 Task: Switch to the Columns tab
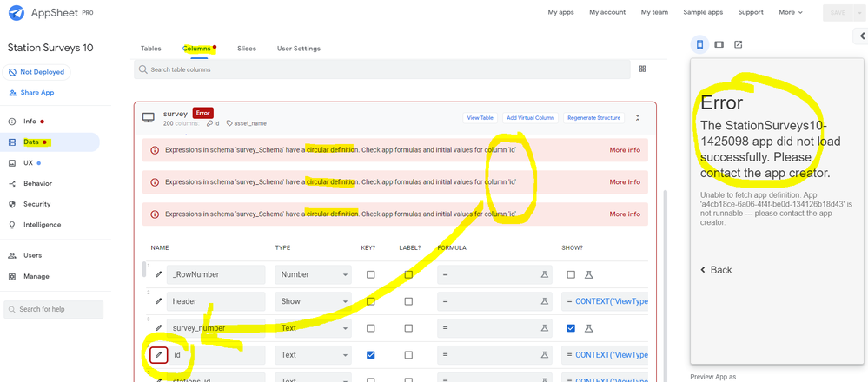click(196, 49)
